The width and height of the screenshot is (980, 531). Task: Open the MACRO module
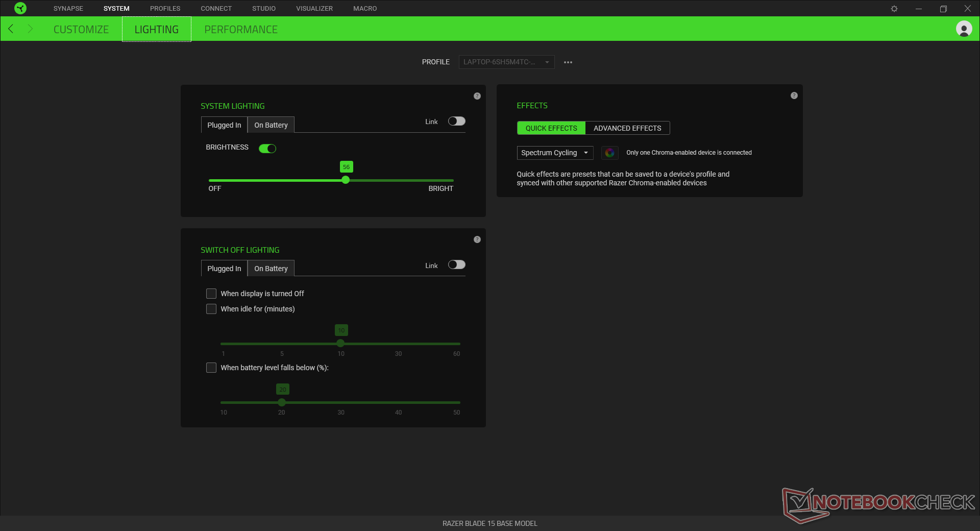pyautogui.click(x=365, y=9)
